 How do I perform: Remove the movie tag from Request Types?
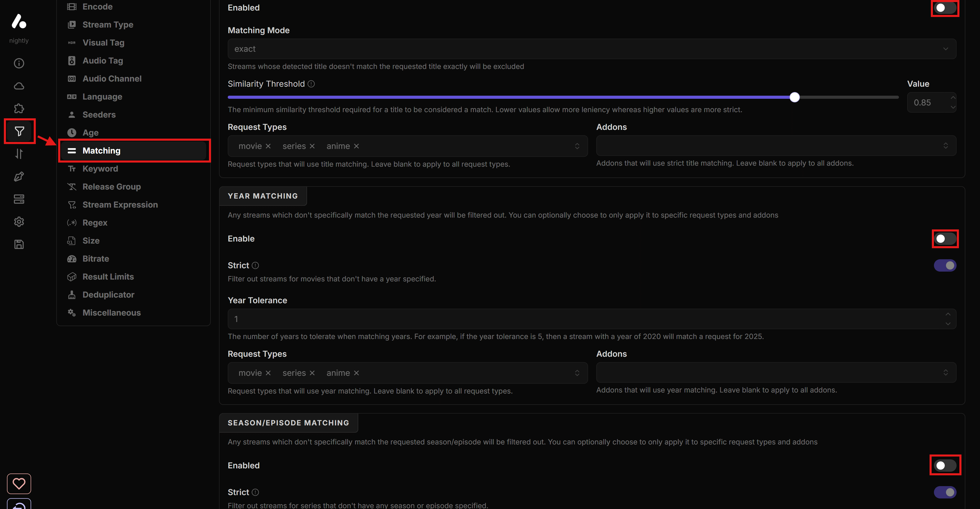269,146
